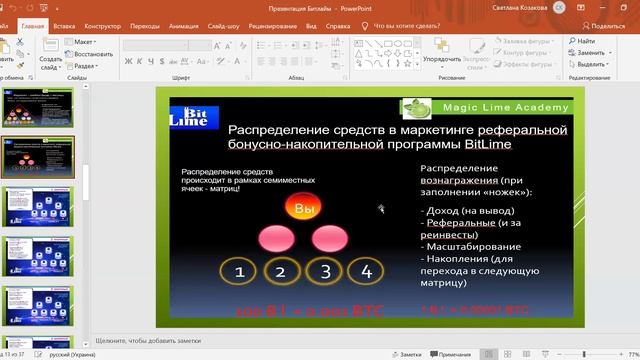Select the text box shape in gallery
Image resolution: width=640 pixels, height=360 pixels.
(x=358, y=43)
